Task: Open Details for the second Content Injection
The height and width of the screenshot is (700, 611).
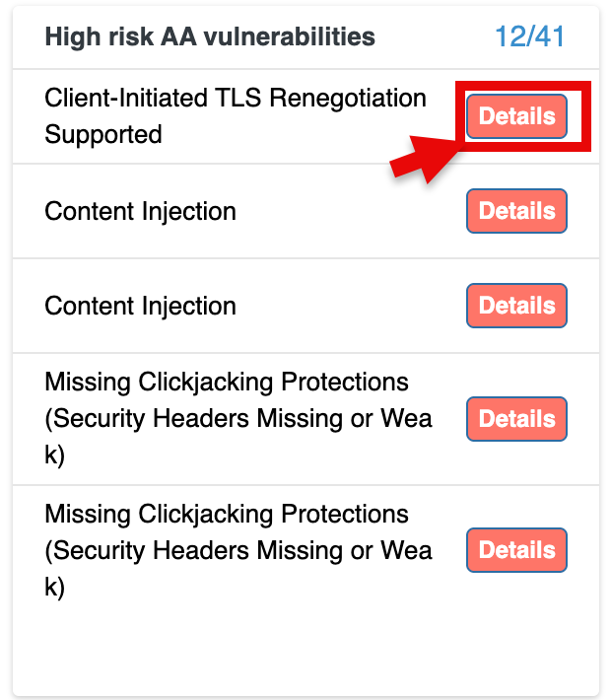Action: (516, 306)
